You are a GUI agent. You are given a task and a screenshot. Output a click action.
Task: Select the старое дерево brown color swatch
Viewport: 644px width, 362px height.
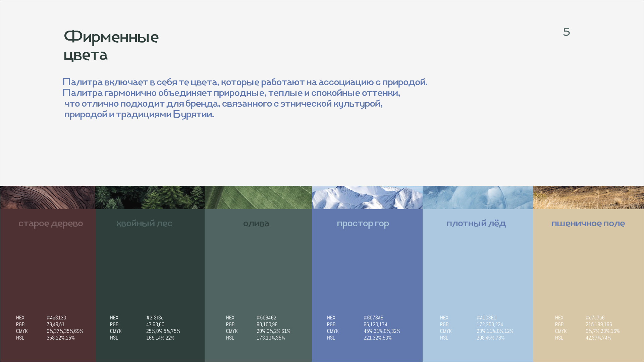[48, 268]
